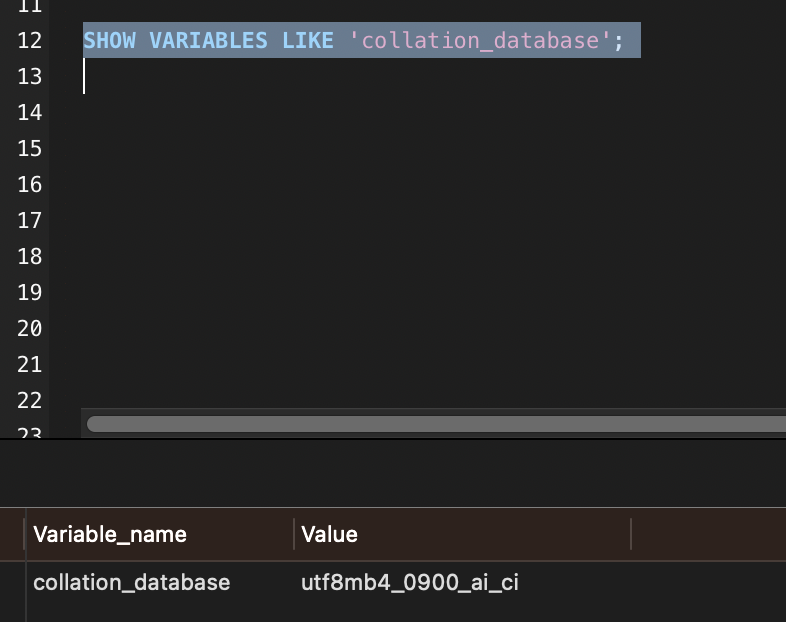Click the 'collation_database' string in the query
This screenshot has width=786, height=622.
[480, 41]
